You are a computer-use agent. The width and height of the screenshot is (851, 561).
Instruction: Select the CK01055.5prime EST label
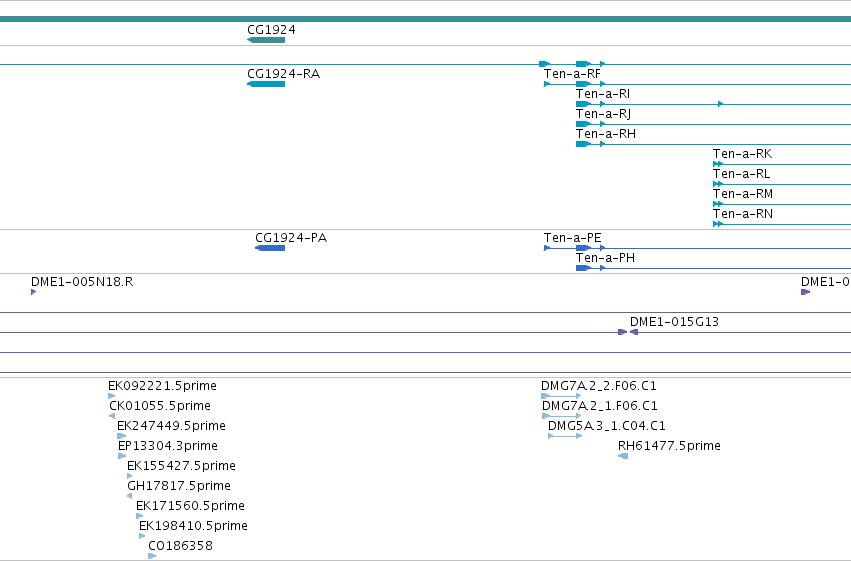[x=160, y=406]
